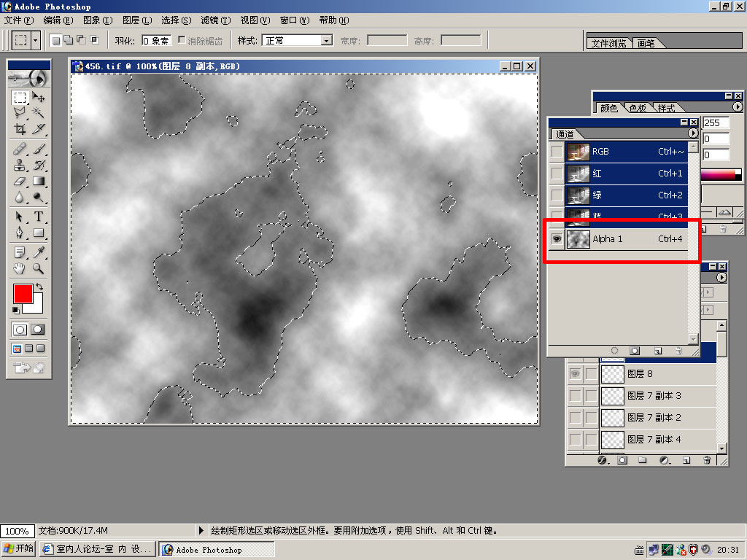Show the 红 channel visibility box
This screenshot has width=747, height=560.
557,174
